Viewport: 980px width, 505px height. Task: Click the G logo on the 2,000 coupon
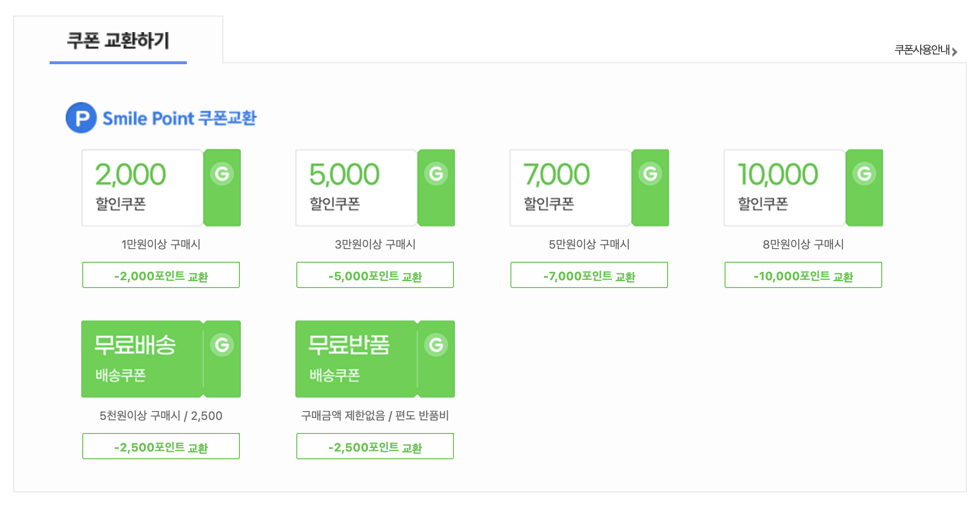(x=222, y=174)
